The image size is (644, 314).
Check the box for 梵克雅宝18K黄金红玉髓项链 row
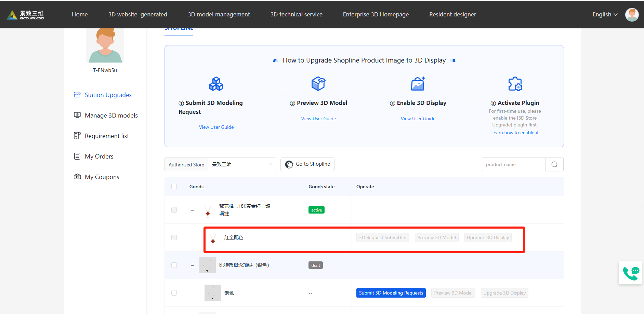tap(174, 210)
